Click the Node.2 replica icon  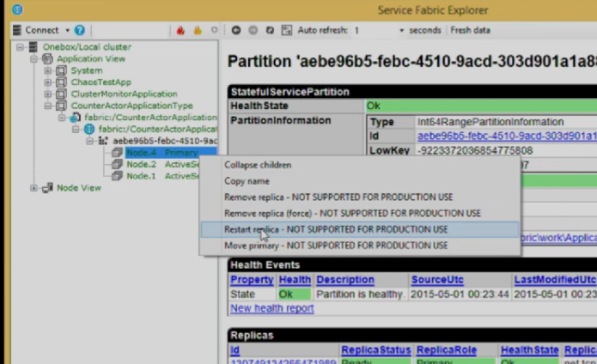coord(117,164)
